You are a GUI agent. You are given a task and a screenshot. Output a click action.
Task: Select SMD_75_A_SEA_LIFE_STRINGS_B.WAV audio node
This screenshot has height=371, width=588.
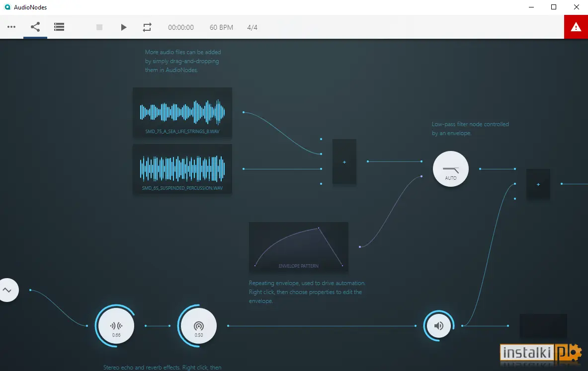pos(182,112)
